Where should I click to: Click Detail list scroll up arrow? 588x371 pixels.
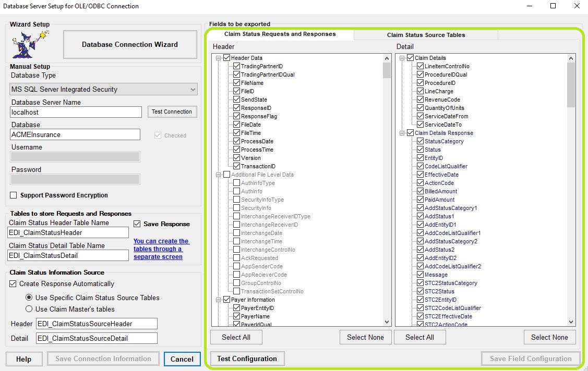click(x=571, y=58)
